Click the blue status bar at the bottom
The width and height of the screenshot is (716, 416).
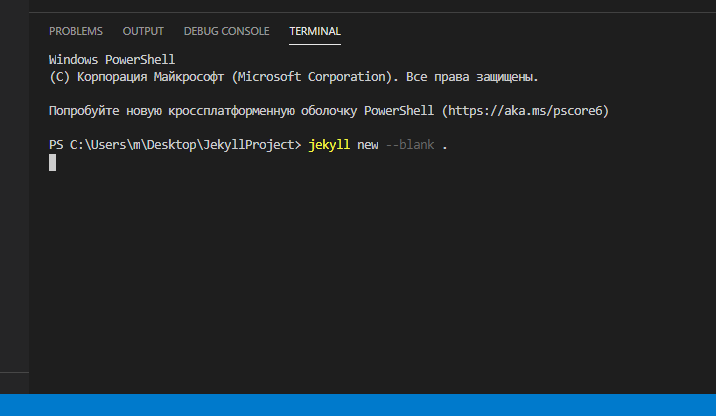(x=358, y=405)
